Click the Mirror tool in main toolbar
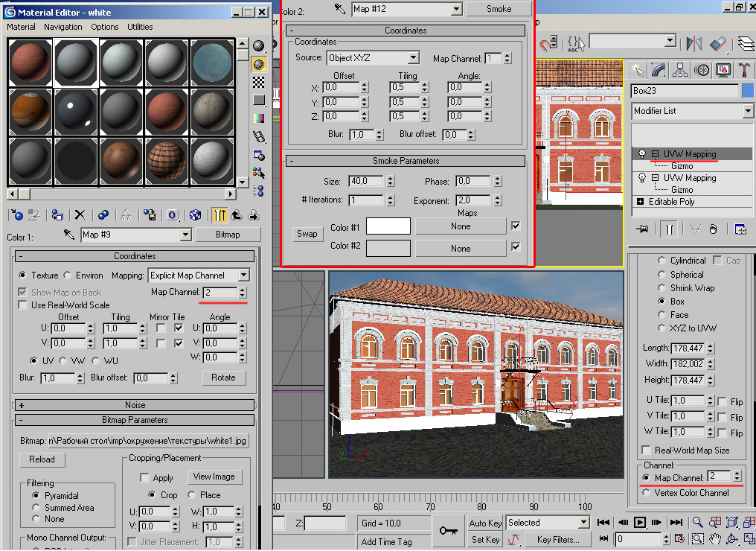 pyautogui.click(x=693, y=42)
